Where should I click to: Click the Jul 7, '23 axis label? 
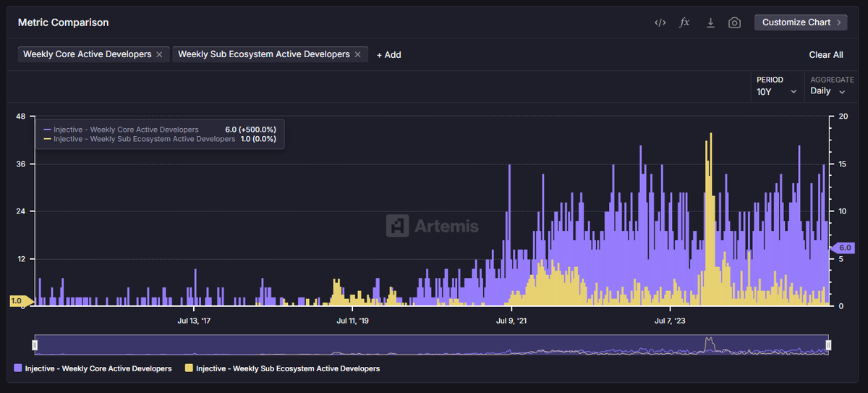pyautogui.click(x=670, y=320)
